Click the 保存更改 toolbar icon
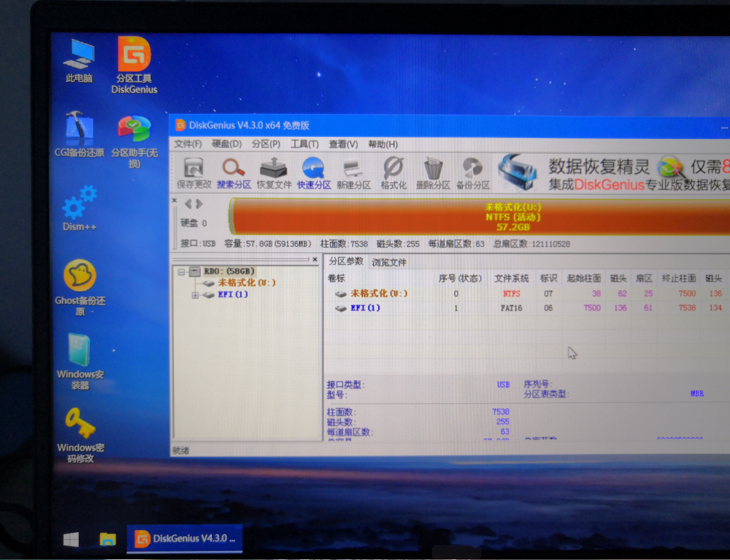The height and width of the screenshot is (560, 730). click(x=194, y=173)
